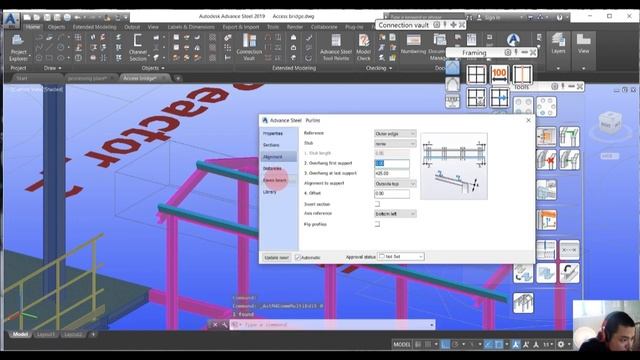Click the stair structure icon in Tools palette
The height and width of the screenshot is (360, 640).
coord(523,302)
